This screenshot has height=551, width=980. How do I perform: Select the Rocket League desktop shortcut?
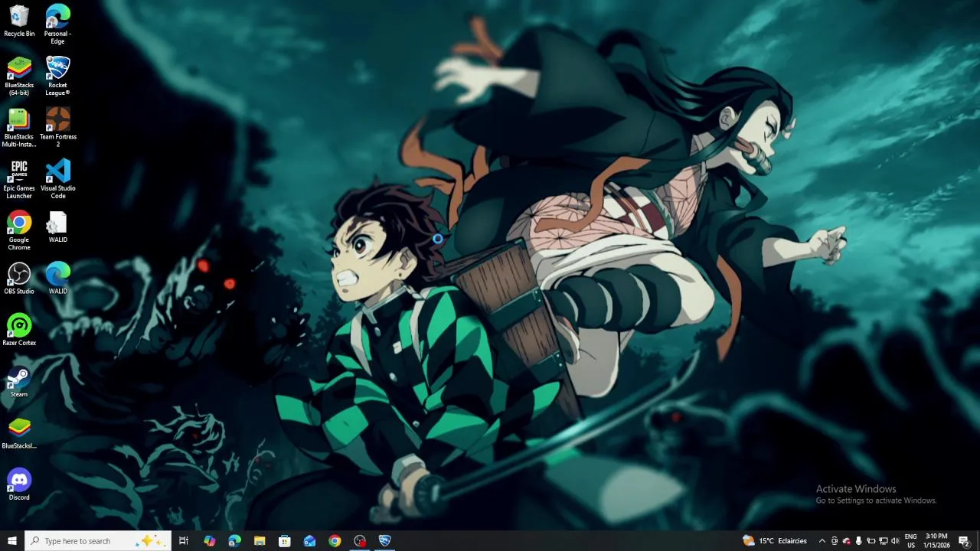tap(57, 77)
